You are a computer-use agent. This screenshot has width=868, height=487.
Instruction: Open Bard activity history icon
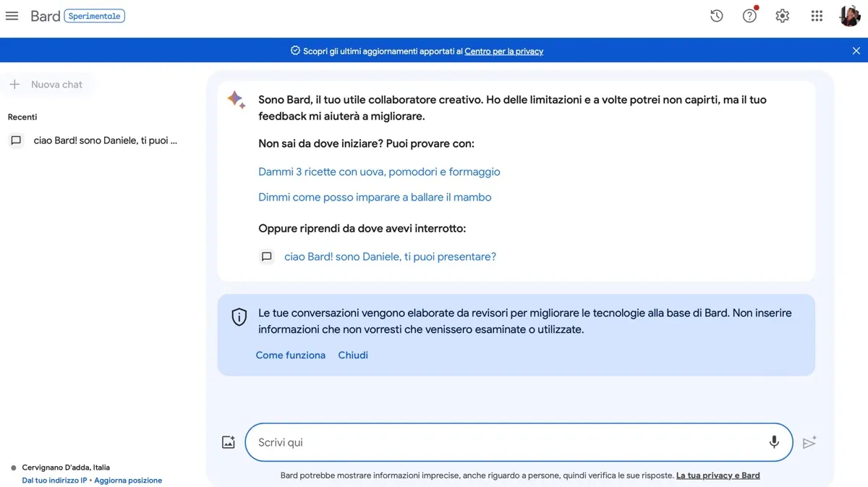(716, 16)
